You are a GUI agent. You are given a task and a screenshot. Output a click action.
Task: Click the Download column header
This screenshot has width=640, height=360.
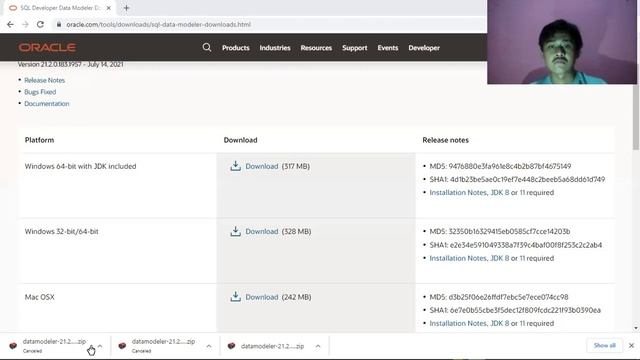(240, 140)
